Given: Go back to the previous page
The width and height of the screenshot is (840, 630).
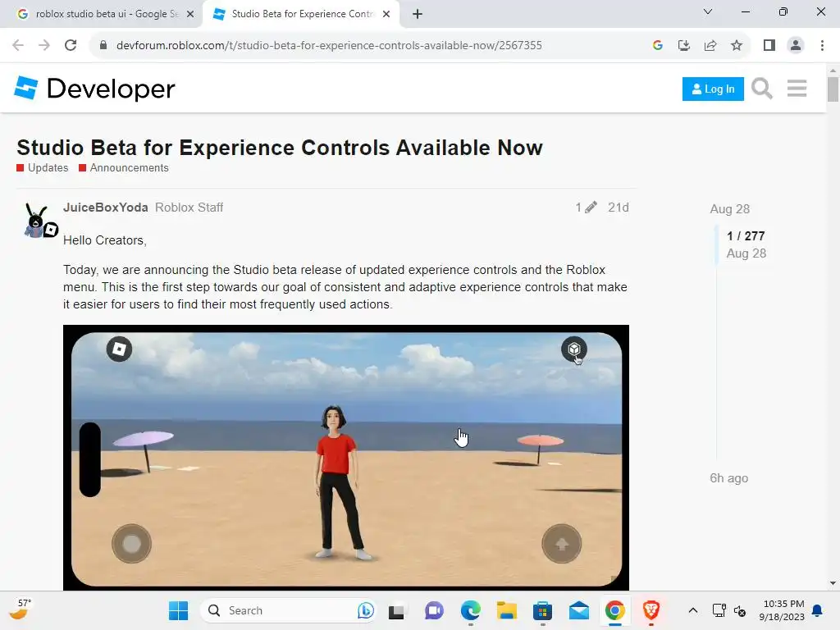Looking at the screenshot, I should [x=18, y=46].
